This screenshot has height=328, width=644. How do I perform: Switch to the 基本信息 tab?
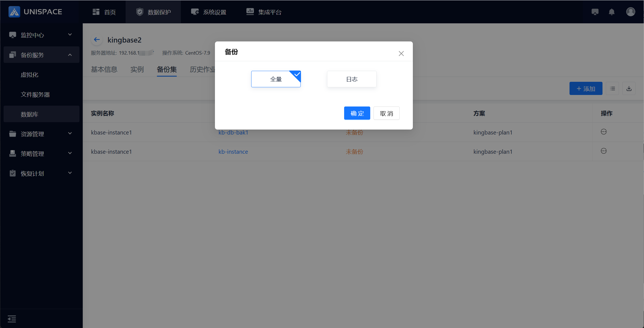[104, 69]
